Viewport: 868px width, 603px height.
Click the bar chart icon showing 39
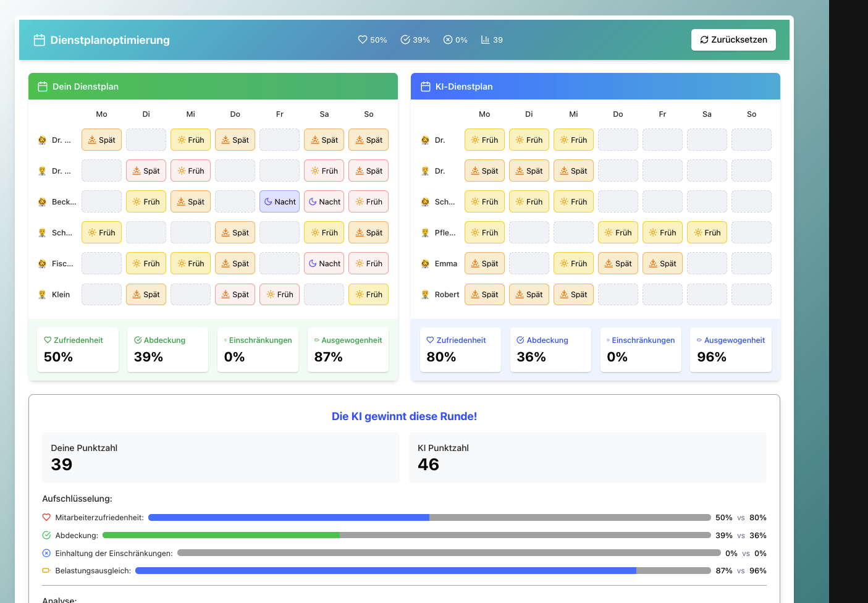tap(486, 40)
